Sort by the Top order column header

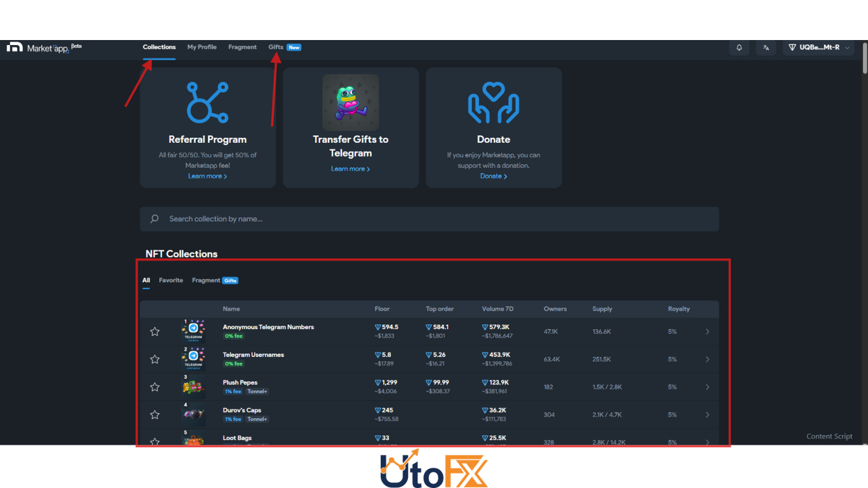point(440,309)
